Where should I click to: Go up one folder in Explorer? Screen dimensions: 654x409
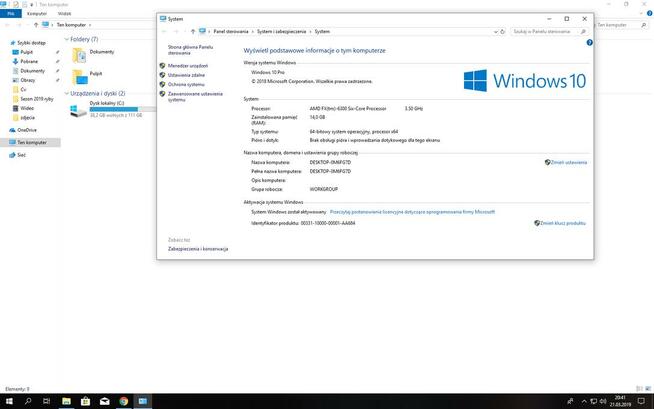point(36,25)
